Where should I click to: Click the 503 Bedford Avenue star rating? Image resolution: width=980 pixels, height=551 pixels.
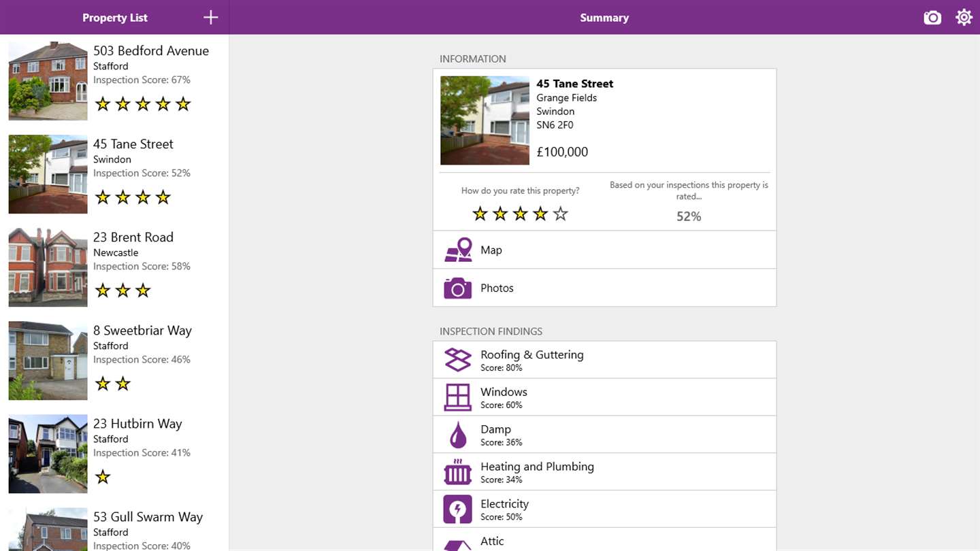[143, 104]
